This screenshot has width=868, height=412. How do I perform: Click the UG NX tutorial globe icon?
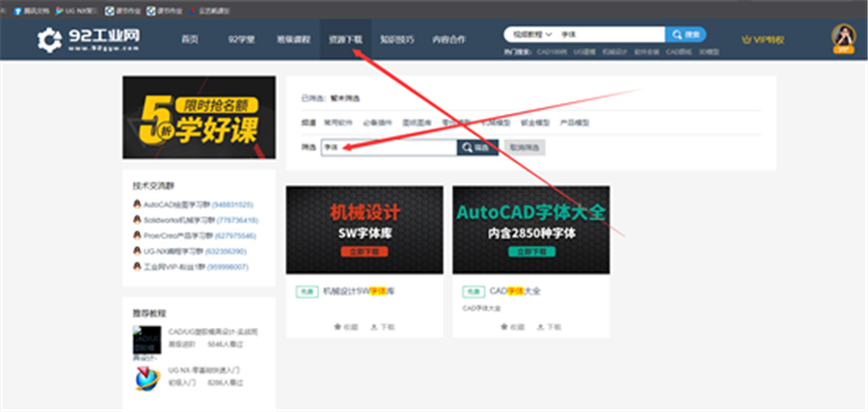[x=147, y=378]
